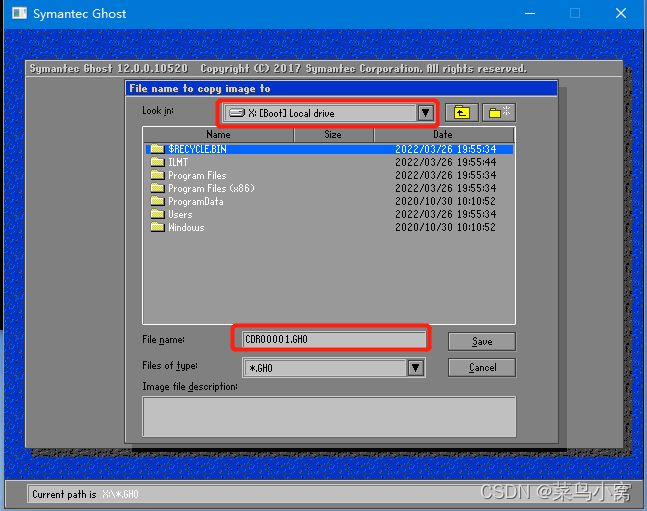
Task: Click the Symantec Ghost title bar app icon
Action: [x=19, y=13]
